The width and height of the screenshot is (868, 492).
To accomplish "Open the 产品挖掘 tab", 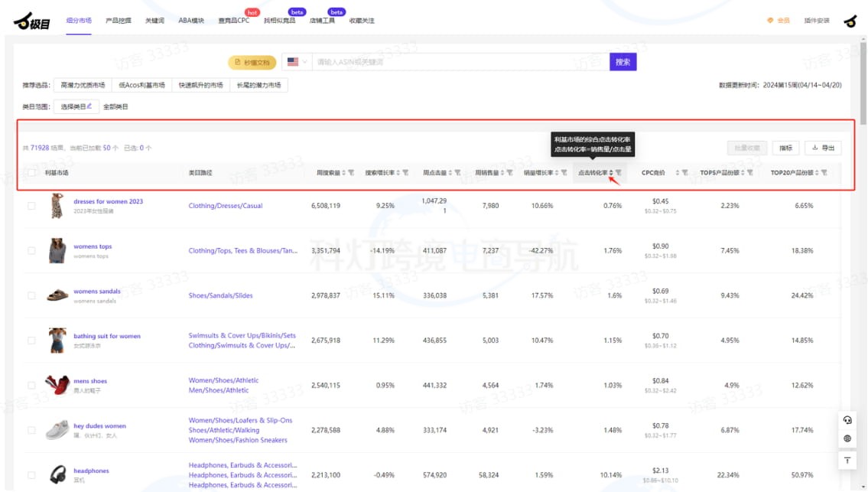I will point(118,21).
